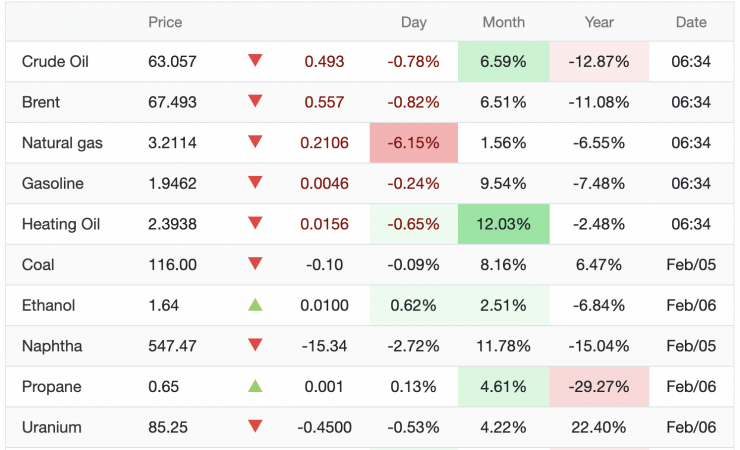
Task: Open the Gasoline commodity page
Action: 52,183
